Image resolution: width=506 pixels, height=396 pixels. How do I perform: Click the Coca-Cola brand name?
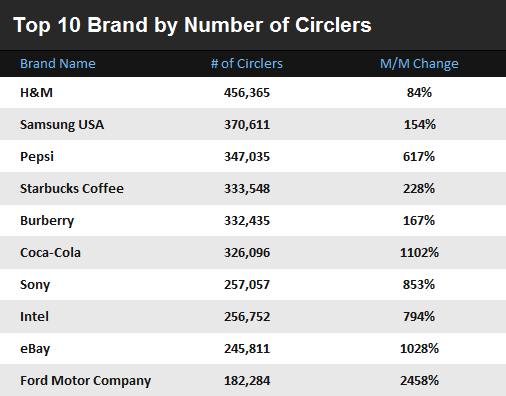pyautogui.click(x=50, y=252)
